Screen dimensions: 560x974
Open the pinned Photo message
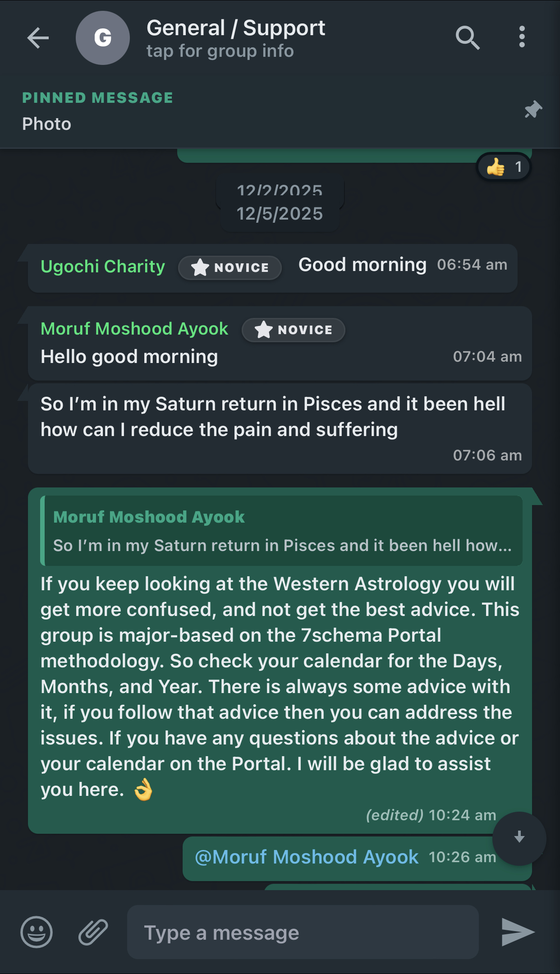coord(47,124)
